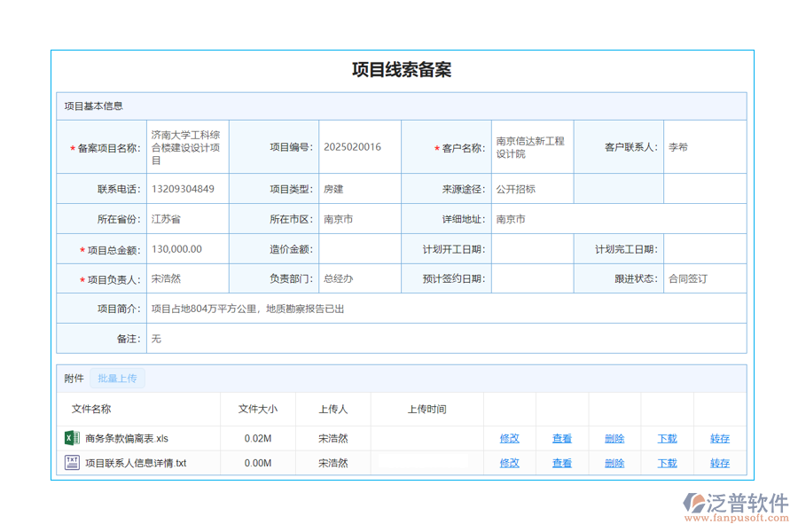Open the 来源途径 selector showing 公开招标

click(x=532, y=188)
